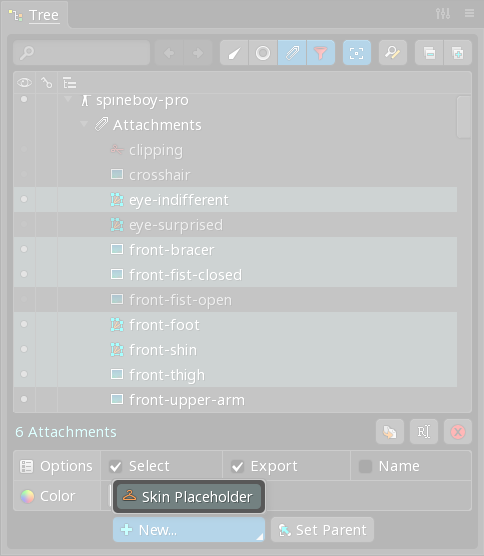
Task: Collapse the spineboy-pro skeleton node
Action: pos(68,100)
